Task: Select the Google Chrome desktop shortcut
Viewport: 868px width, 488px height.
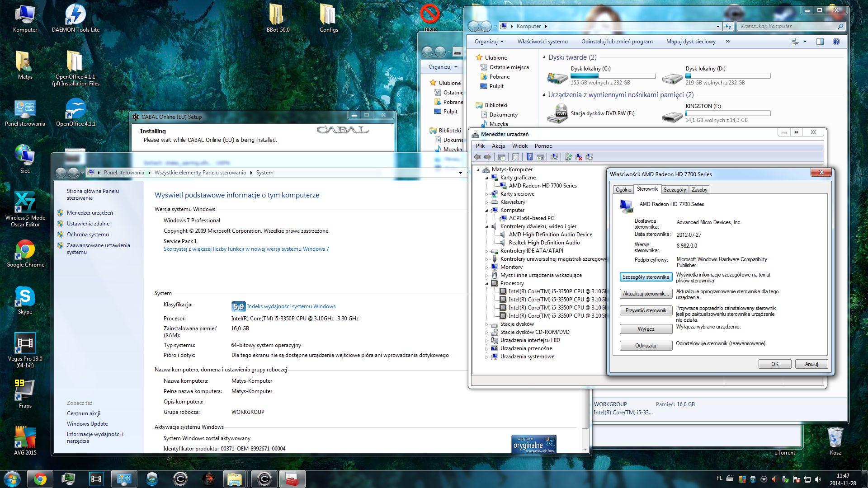Action: (25, 253)
